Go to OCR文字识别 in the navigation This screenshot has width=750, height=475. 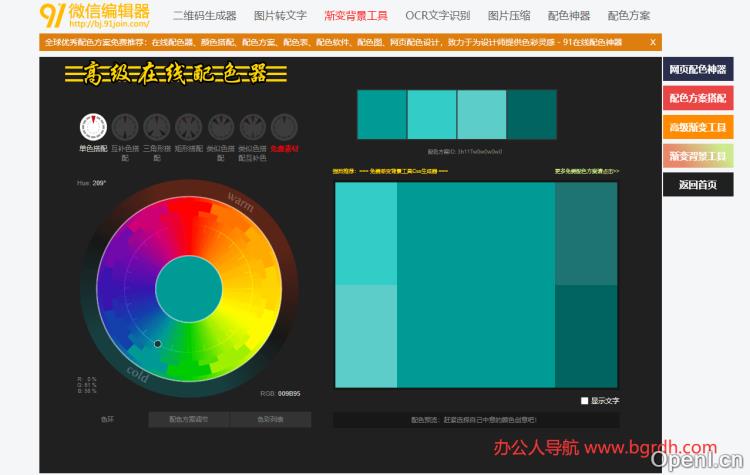(x=437, y=16)
